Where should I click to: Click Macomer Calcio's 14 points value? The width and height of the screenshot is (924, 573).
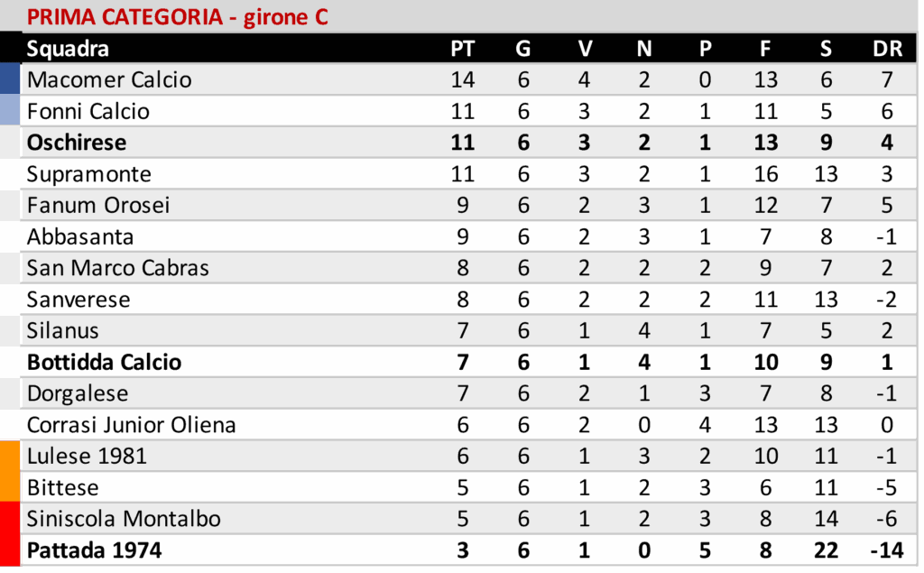coord(462,79)
